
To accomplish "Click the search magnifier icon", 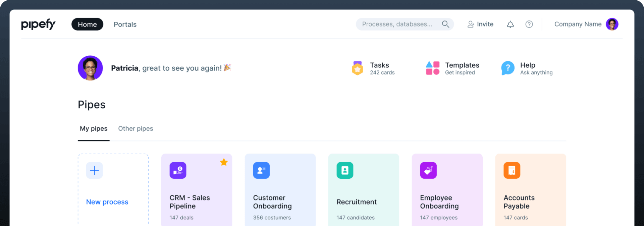I will tap(445, 24).
